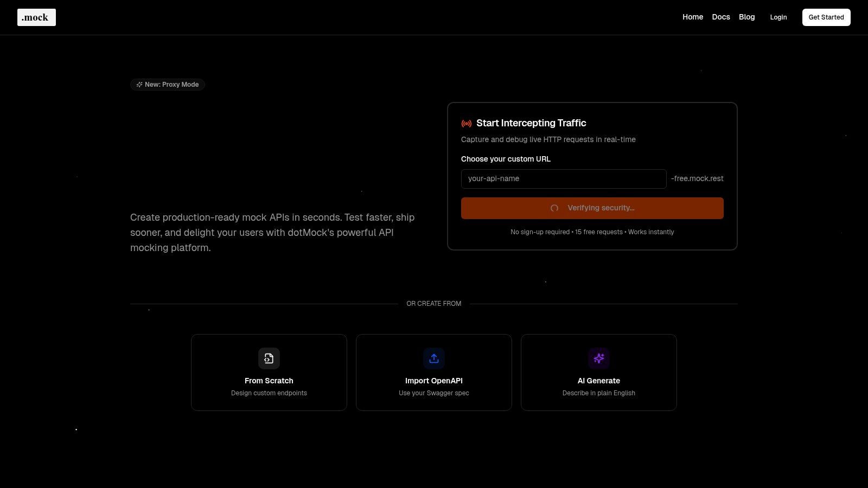The width and height of the screenshot is (868, 488).
Task: Click the Login link
Action: pos(778,17)
